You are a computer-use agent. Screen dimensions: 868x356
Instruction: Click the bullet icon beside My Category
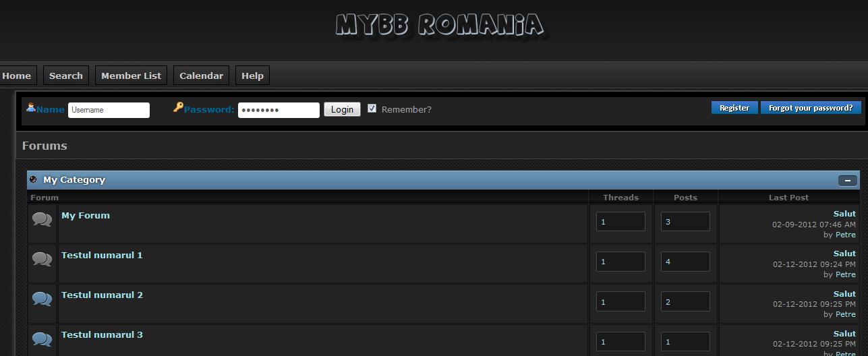point(33,179)
